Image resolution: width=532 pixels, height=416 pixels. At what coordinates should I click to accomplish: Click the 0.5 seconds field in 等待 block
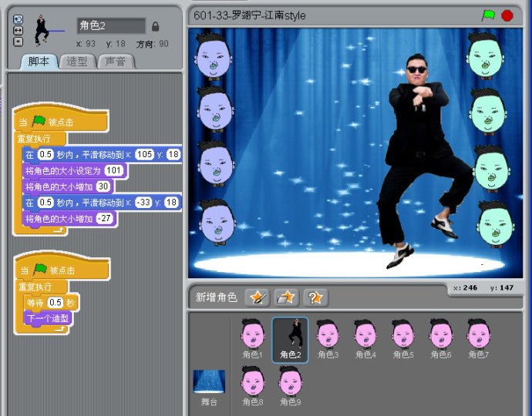coord(56,303)
